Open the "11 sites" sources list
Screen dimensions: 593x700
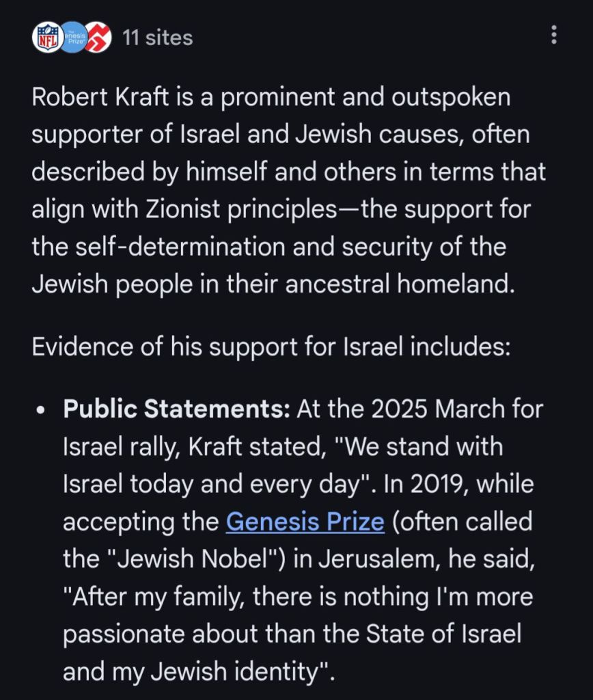157,37
